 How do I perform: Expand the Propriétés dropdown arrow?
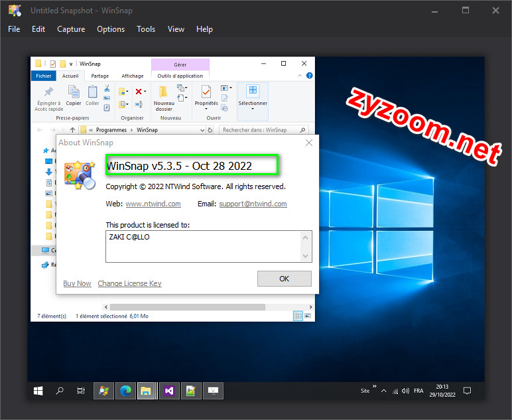206,109
